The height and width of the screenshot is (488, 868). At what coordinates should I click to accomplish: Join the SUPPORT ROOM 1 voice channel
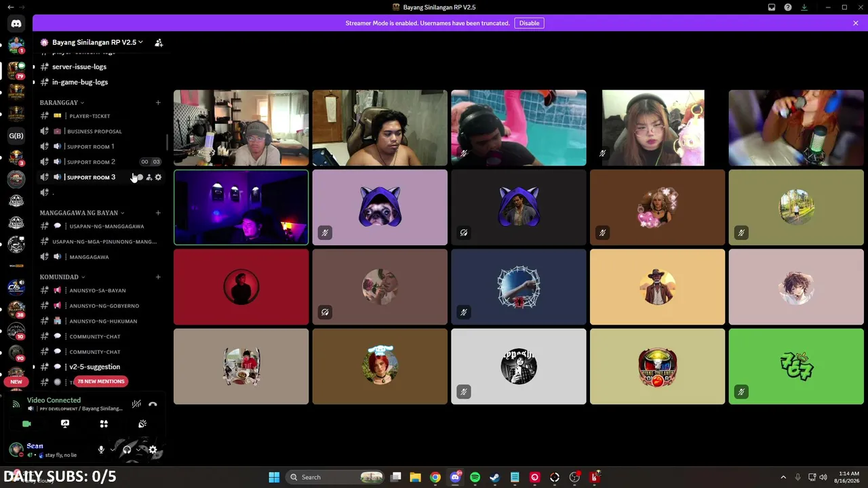100,146
